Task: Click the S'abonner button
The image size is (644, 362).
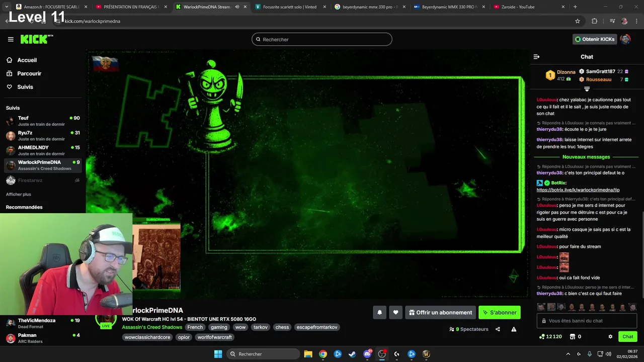Action: (500, 312)
